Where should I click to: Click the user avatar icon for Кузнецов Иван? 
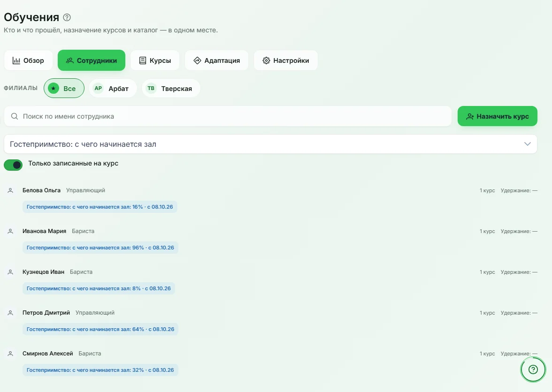pyautogui.click(x=10, y=272)
